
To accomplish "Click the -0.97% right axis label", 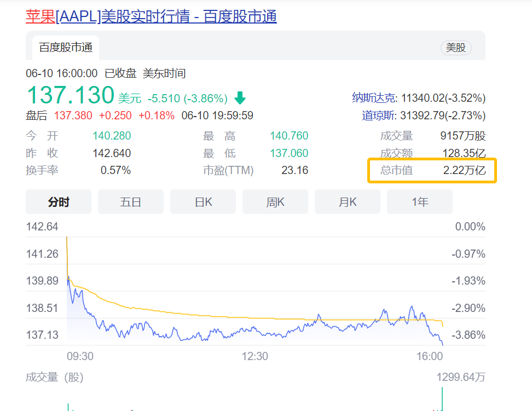I will pos(468,254).
